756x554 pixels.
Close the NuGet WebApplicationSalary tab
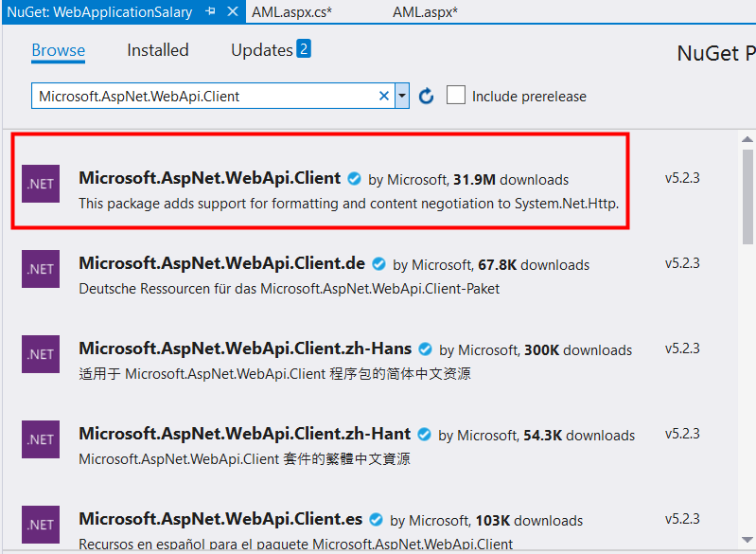233,12
